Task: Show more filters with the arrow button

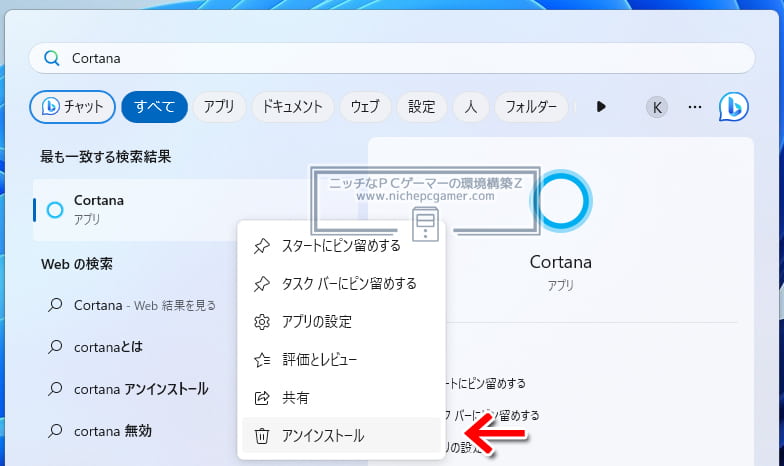Action: tap(601, 106)
